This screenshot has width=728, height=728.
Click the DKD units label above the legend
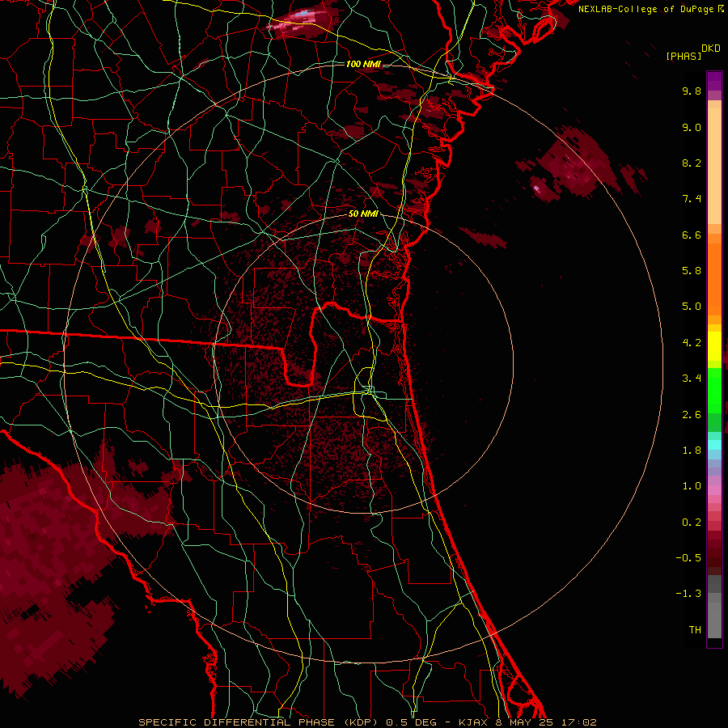(711, 49)
